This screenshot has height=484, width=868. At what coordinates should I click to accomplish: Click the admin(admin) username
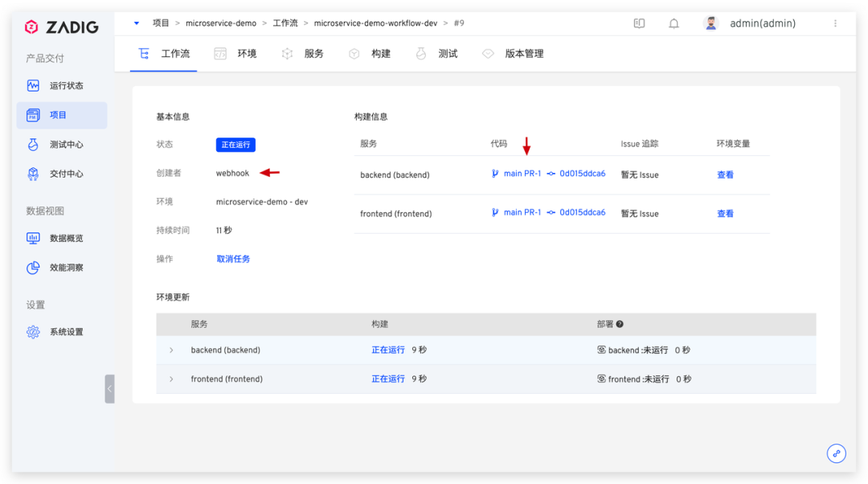[763, 23]
